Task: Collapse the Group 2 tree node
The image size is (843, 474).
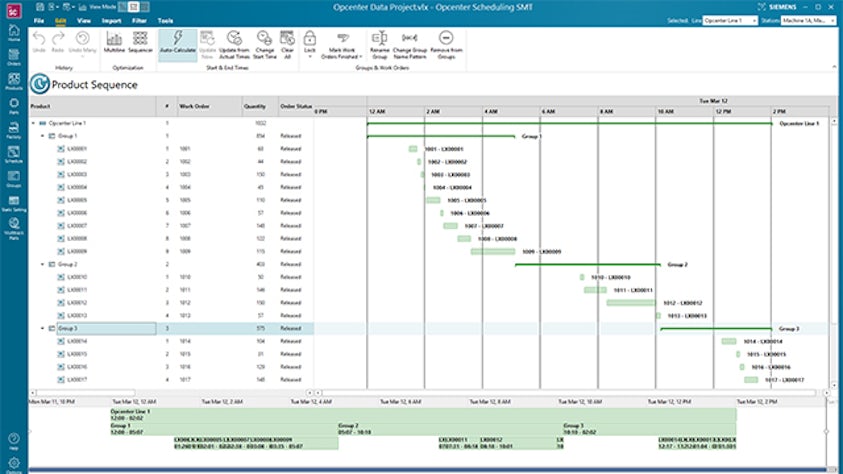Action: (x=42, y=264)
